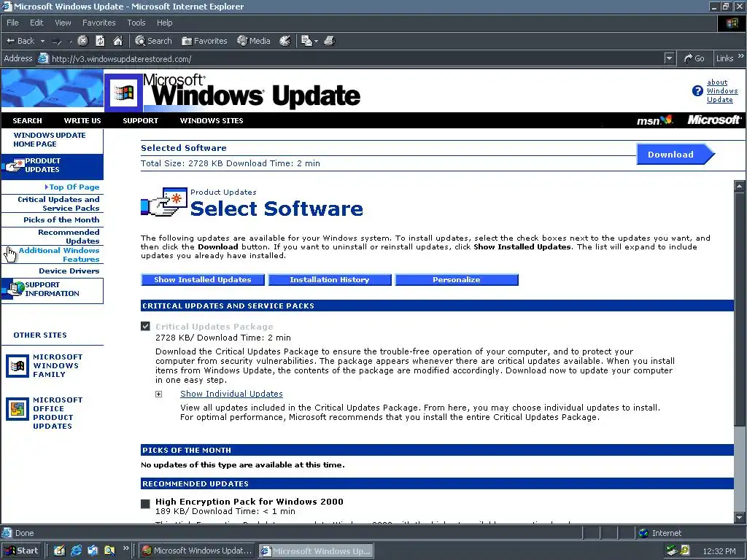Check High Encryption Pack for Windows 2000
The height and width of the screenshot is (560, 747).
(x=145, y=504)
